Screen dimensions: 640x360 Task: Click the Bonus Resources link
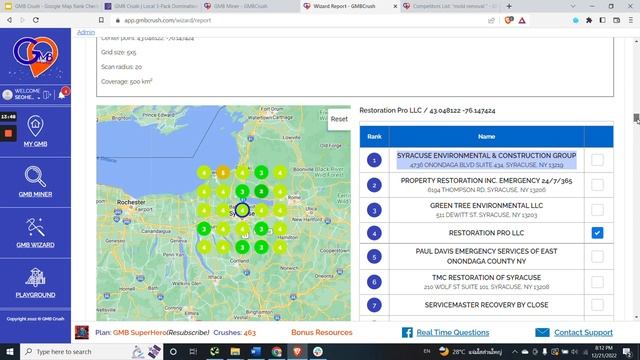pos(322,332)
